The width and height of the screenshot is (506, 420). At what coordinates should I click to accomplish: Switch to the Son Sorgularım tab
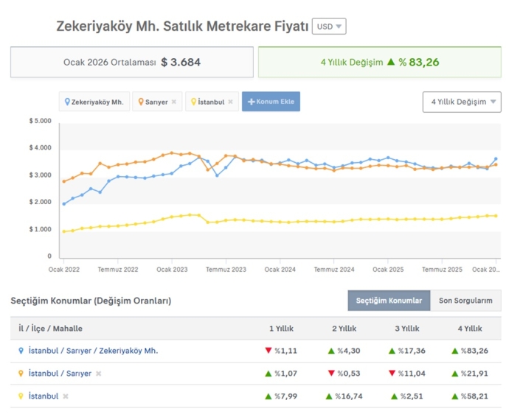[x=465, y=301]
